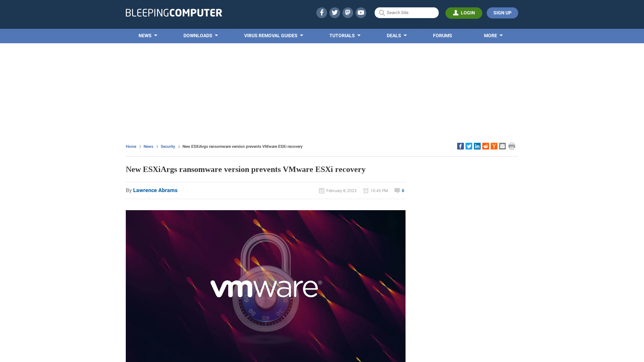
Task: Click the Lawrence Abrams author link
Action: pyautogui.click(x=155, y=190)
